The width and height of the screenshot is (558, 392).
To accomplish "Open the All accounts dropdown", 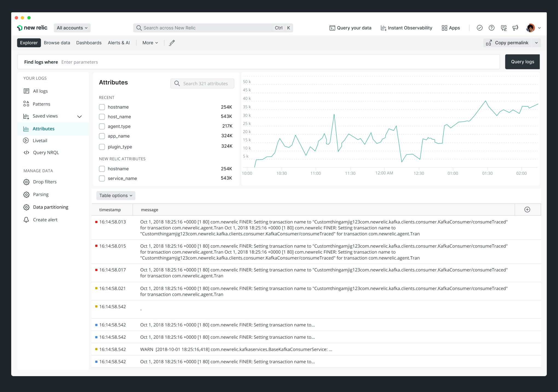I will pos(72,28).
